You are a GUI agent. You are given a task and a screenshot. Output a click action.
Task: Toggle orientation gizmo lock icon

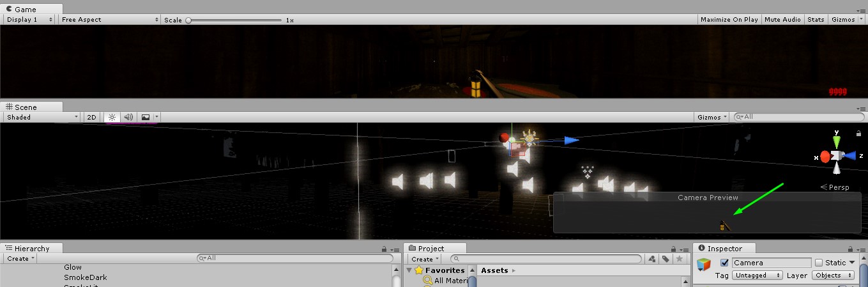click(x=858, y=134)
